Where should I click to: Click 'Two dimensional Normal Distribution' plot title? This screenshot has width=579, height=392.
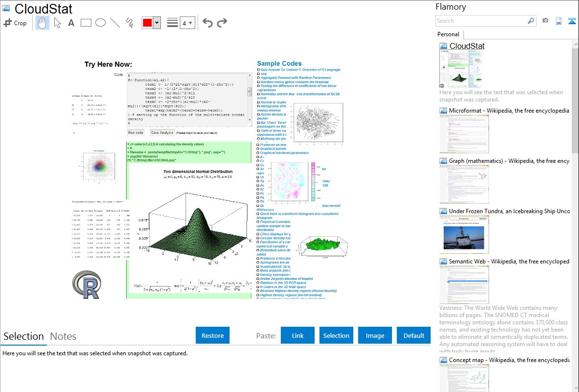[198, 172]
